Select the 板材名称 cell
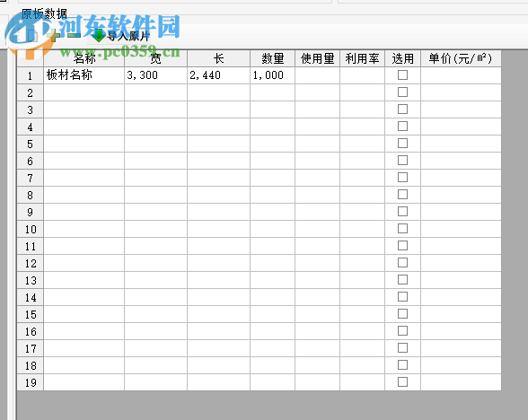528x420 pixels. click(84, 75)
